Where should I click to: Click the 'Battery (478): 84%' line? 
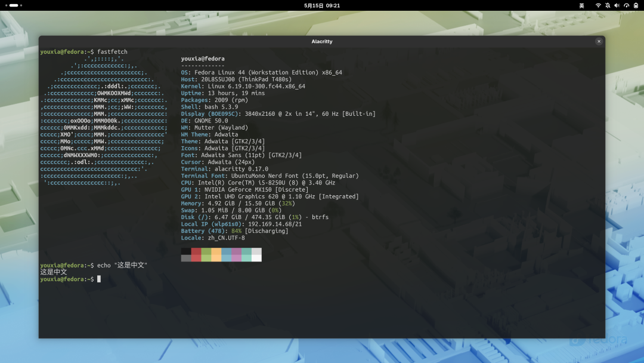click(x=234, y=231)
